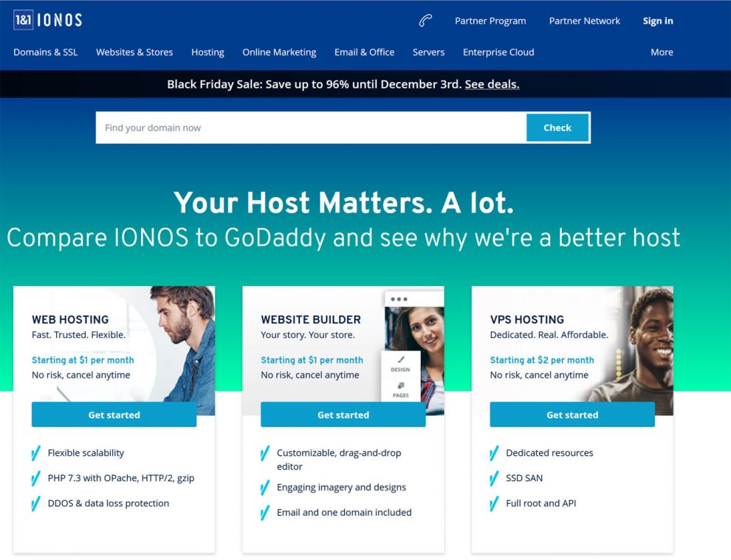
Task: Click 'Full root and API' feature text
Action: point(540,503)
